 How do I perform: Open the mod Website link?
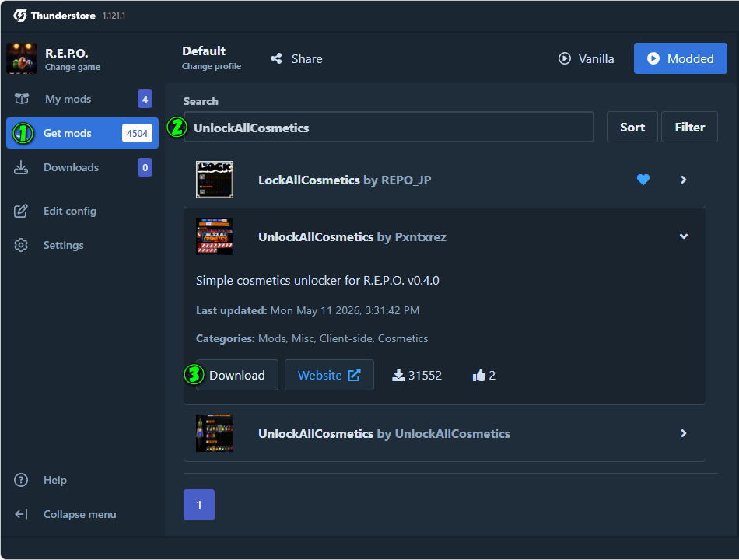[329, 375]
